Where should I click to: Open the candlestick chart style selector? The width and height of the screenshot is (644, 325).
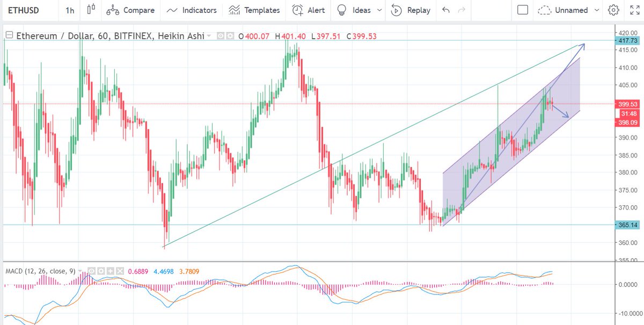pos(90,10)
